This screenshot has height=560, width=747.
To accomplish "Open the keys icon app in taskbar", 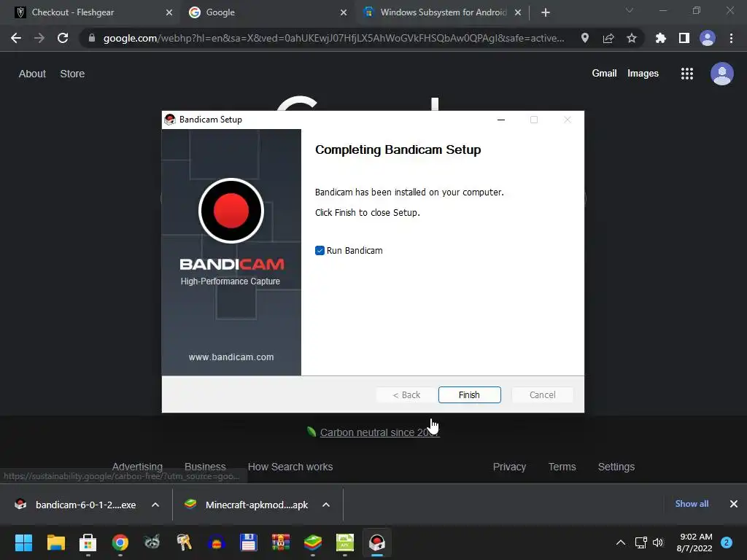I will (x=185, y=542).
